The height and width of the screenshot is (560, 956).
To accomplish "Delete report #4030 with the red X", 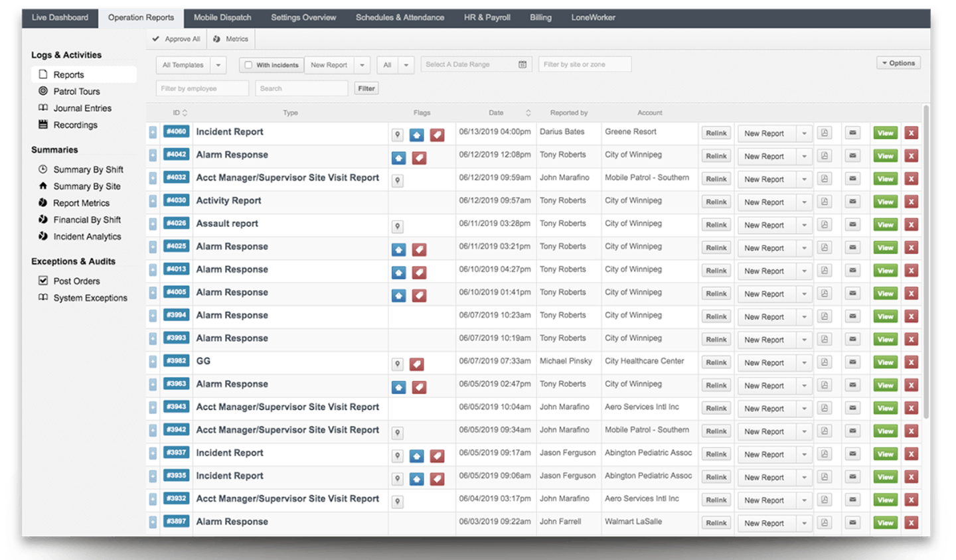I will click(912, 202).
